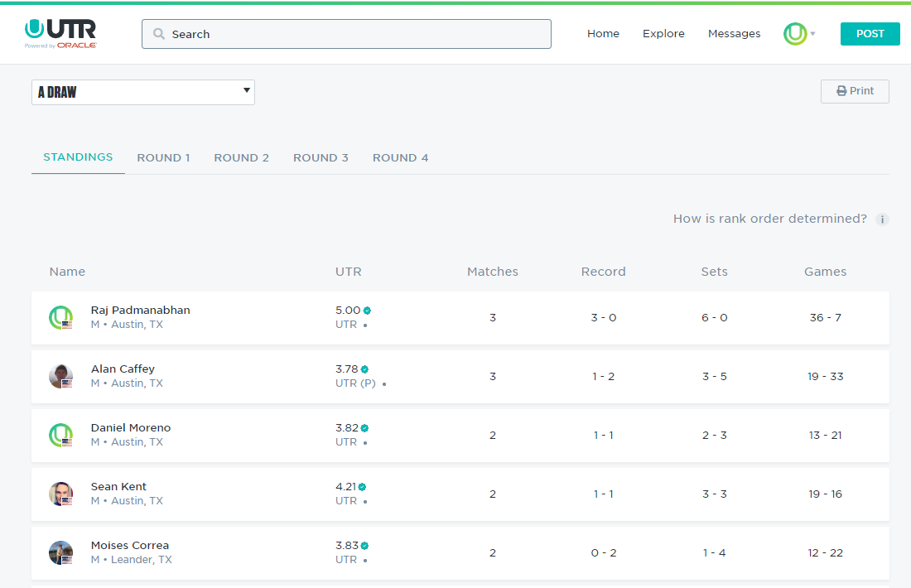Click Moises Correa's profile photo
Screen dimensions: 911x588
60,552
